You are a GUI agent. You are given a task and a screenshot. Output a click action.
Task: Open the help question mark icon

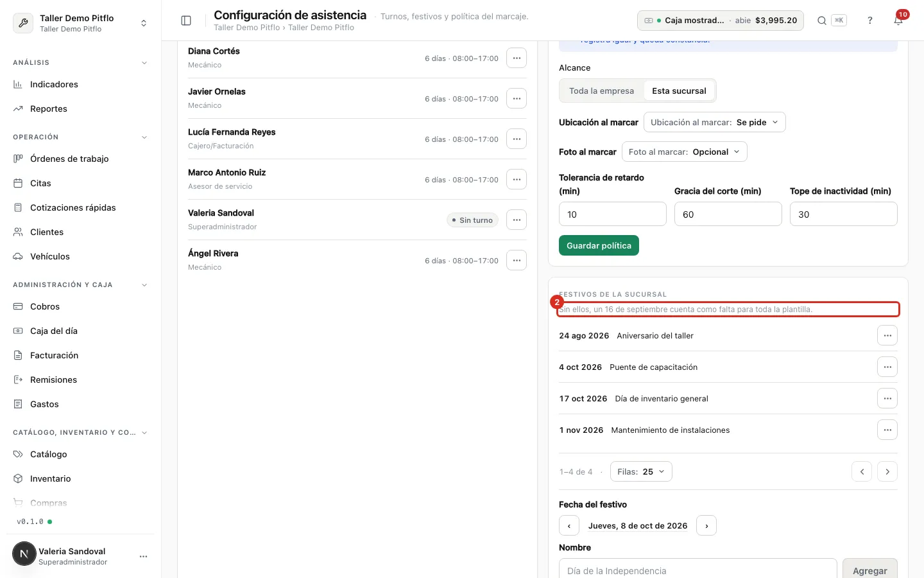(x=870, y=21)
